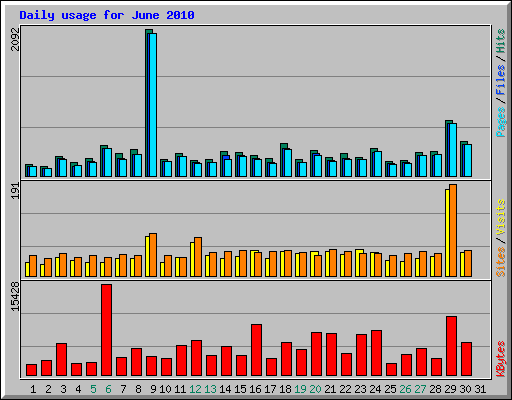Click day label 16 on the x-axis

[x=255, y=389]
